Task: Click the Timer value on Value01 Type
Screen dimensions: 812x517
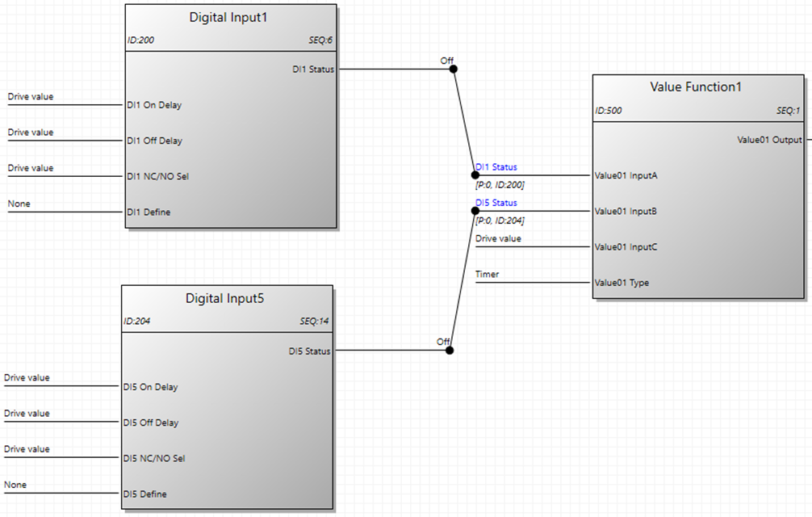Action: (488, 275)
